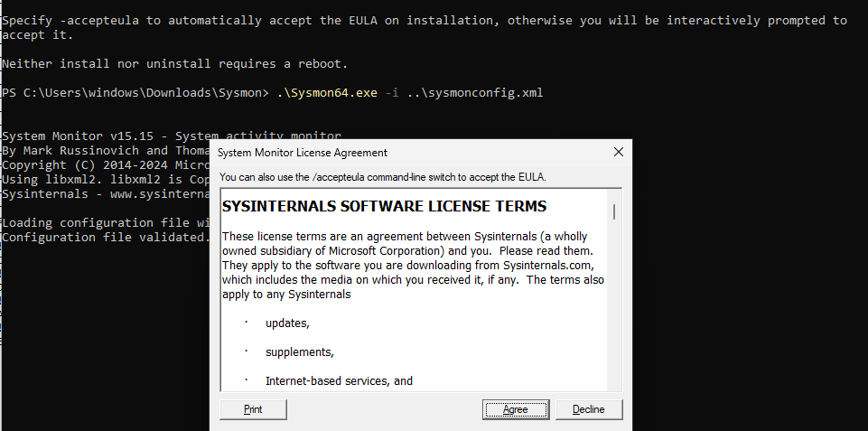
Task: Click the '.\Sysmon64.exe' command in the terminal
Action: 327,92
